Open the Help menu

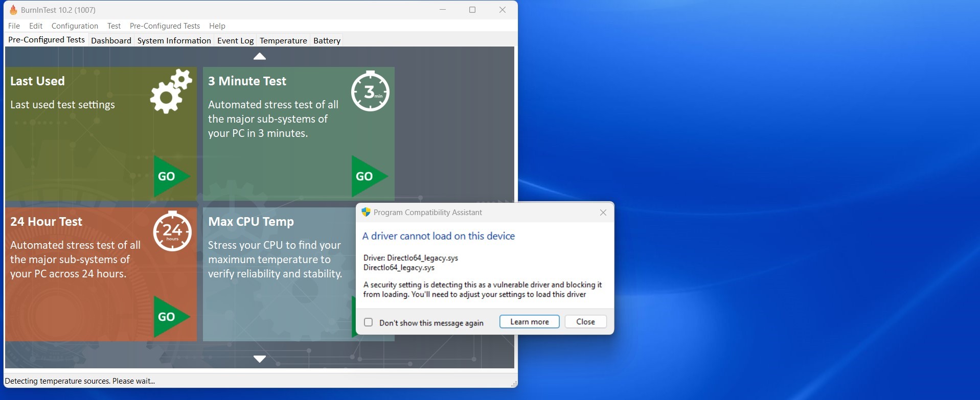tap(217, 26)
